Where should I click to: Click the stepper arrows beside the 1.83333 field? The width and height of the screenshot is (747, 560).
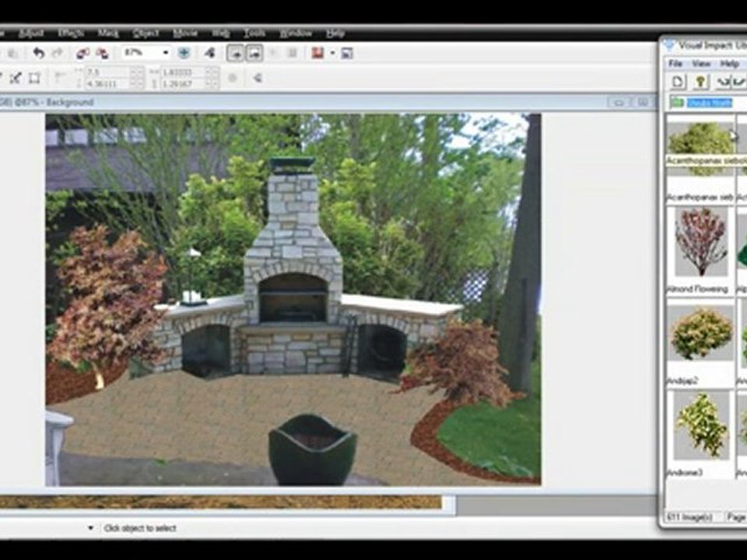213,72
